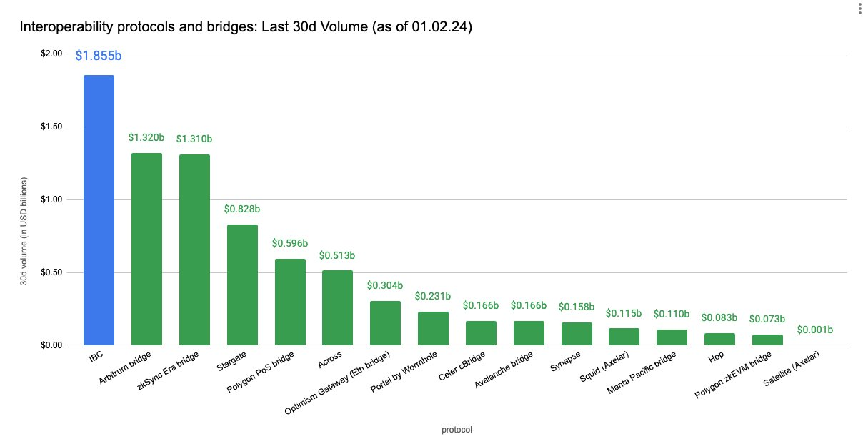Select the $0.158b data label
This screenshot has width=868, height=444.
[577, 307]
